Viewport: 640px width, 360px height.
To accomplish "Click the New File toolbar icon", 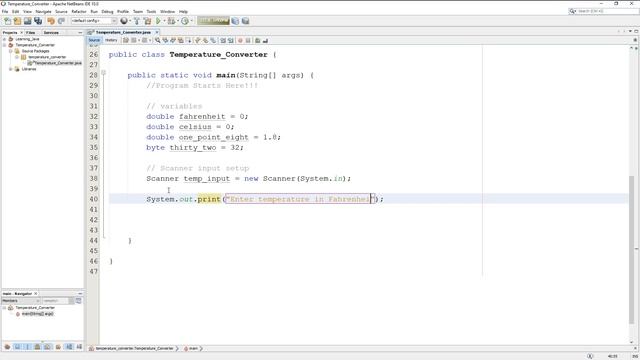I will pyautogui.click(x=7, y=21).
